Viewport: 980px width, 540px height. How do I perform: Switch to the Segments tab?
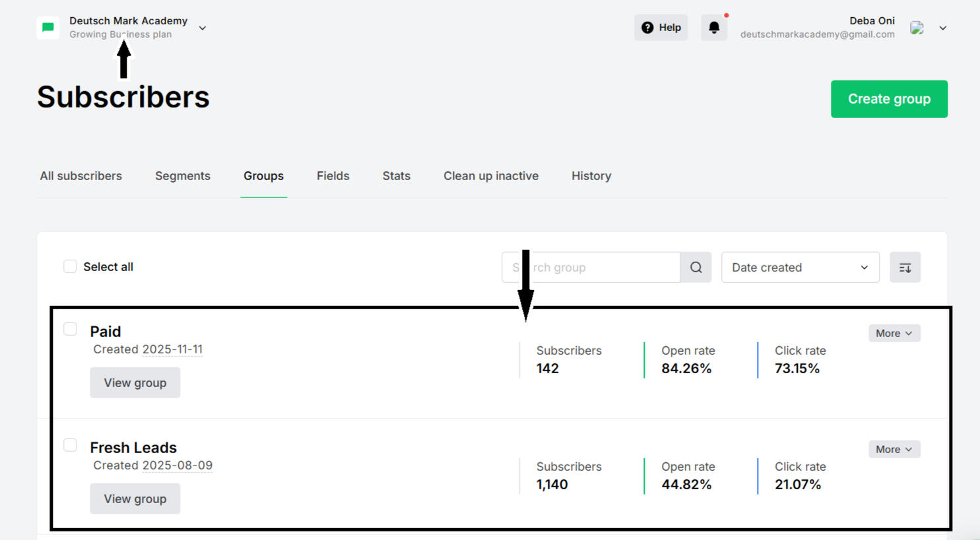(183, 176)
